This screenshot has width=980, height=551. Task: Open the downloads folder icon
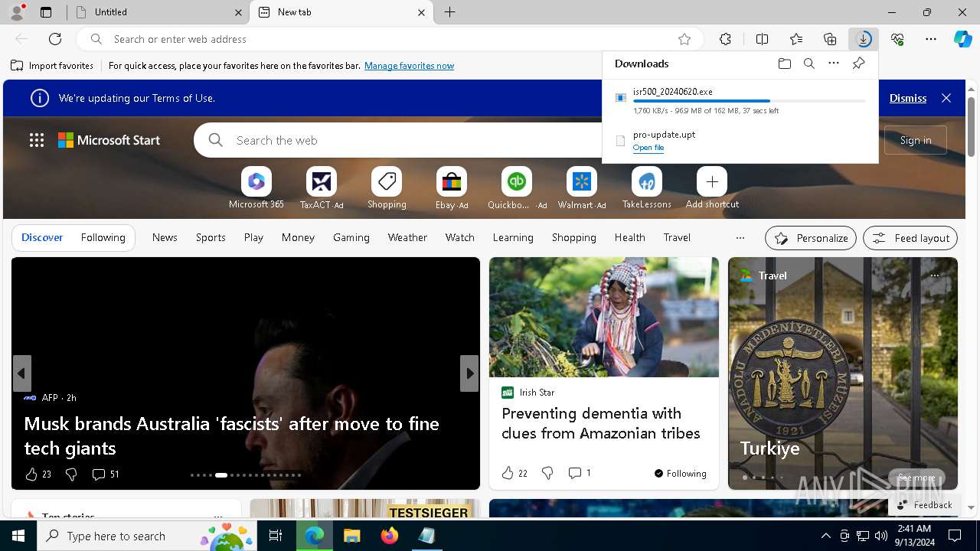(x=784, y=64)
